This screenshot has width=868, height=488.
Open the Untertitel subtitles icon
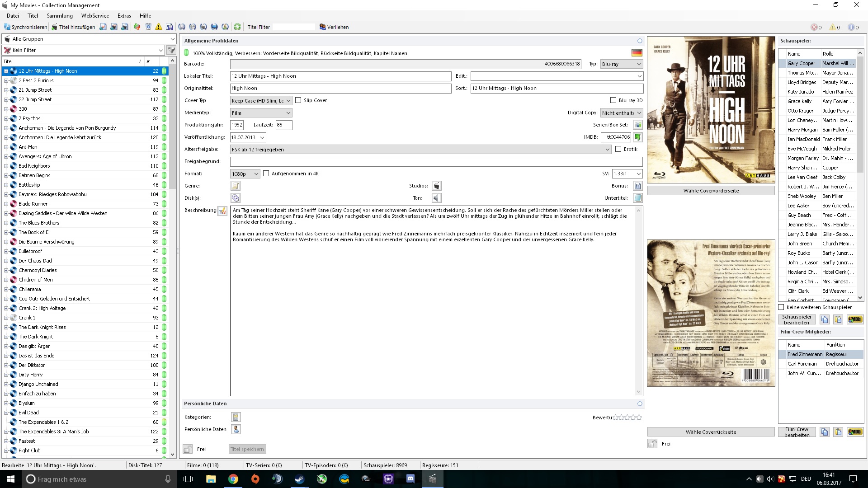pos(637,198)
